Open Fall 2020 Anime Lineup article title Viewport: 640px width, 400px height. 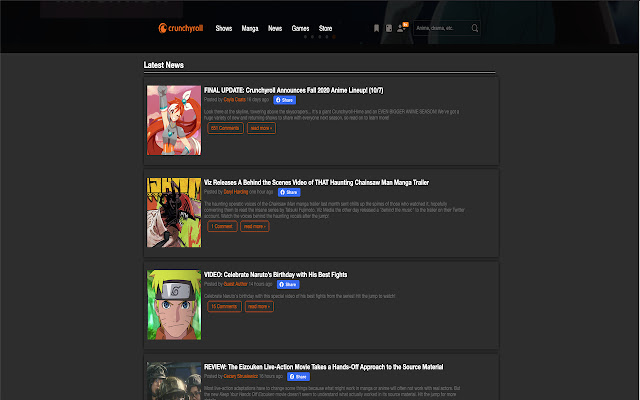point(293,90)
